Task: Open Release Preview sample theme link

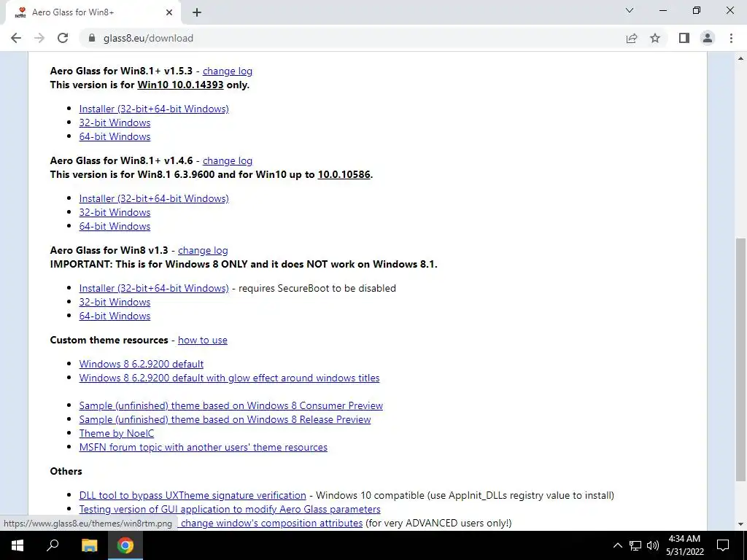Action: [x=225, y=419]
